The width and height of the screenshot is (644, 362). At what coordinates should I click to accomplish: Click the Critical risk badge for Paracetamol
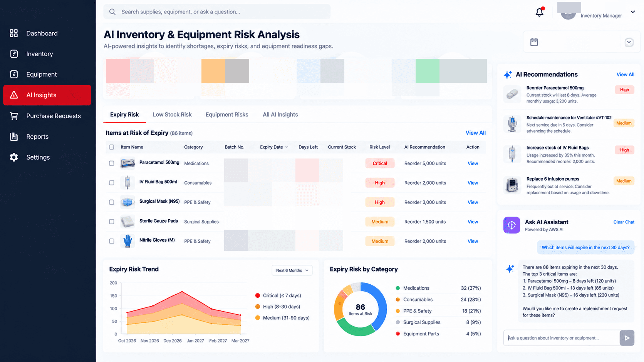click(x=380, y=163)
